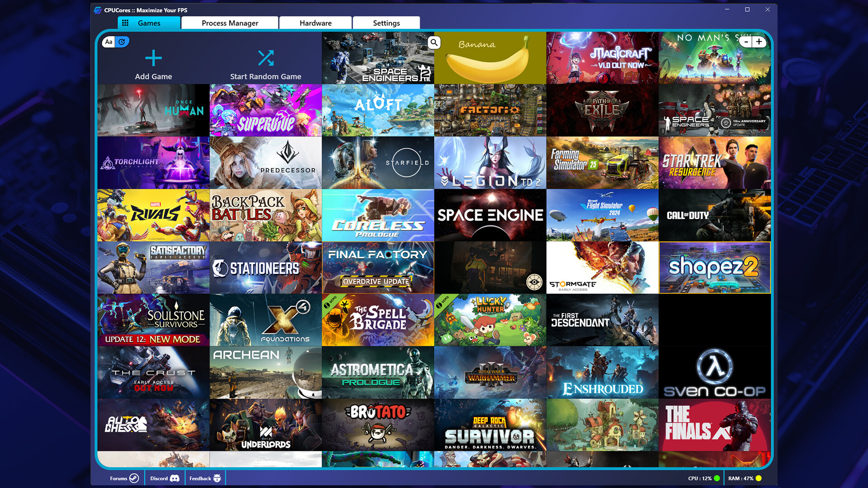Click the Add Game plus icon
The width and height of the screenshot is (868, 488).
(x=153, y=58)
